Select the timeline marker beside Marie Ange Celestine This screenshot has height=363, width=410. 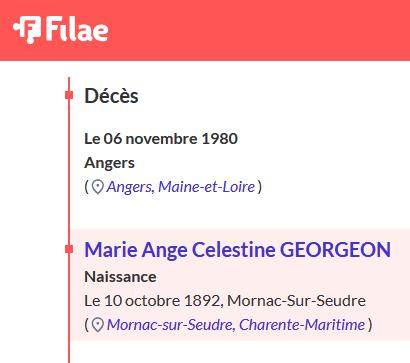tap(69, 249)
